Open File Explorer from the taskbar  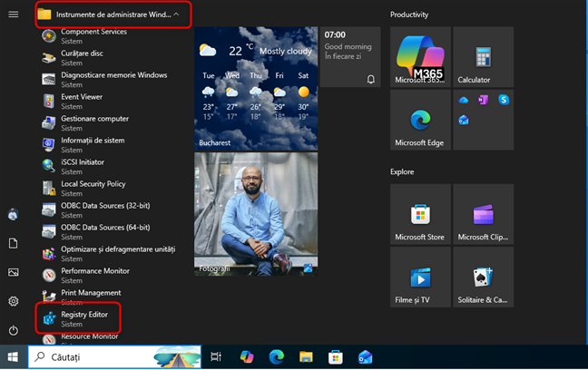[306, 357]
